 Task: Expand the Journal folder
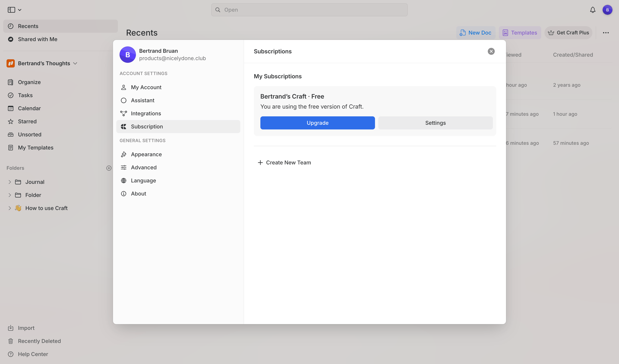pos(10,182)
